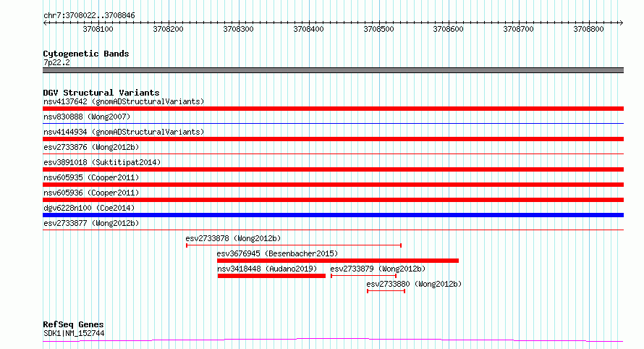This screenshot has height=349, width=644.
Task: Open variant esv3676945 (Besenbacher2015) label
Action: tap(277, 253)
